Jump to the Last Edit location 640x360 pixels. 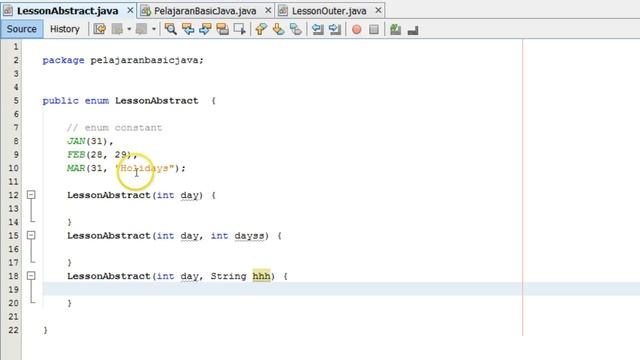tap(100, 29)
